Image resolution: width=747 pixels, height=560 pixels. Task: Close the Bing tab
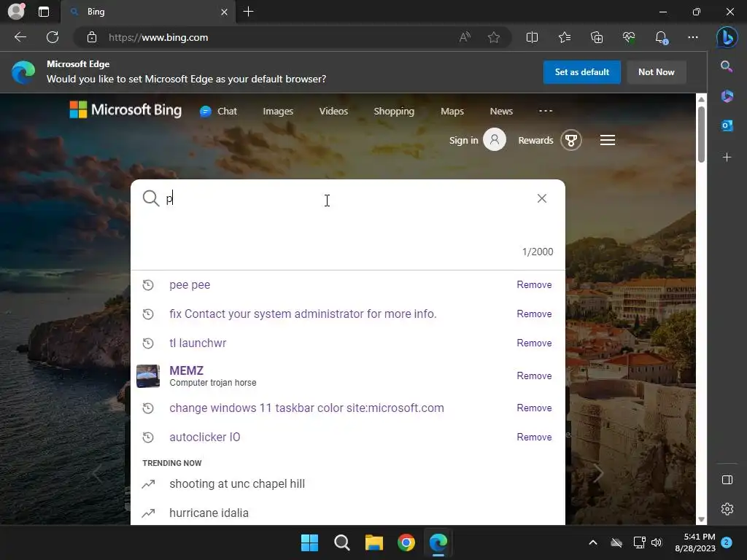click(224, 12)
